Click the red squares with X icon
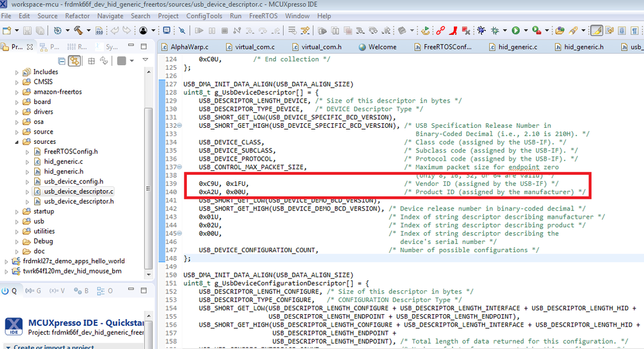Viewport: 644px width, 349px height. pos(465,30)
